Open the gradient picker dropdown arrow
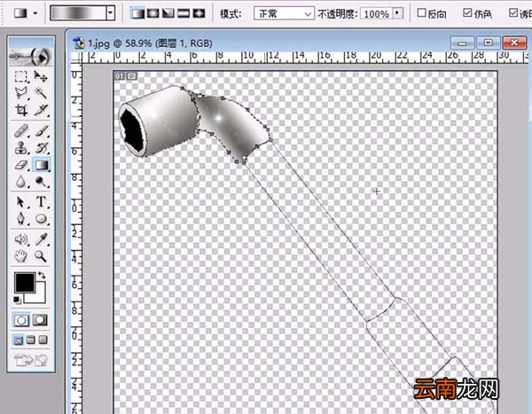Image resolution: width=532 pixels, height=414 pixels. (x=110, y=13)
